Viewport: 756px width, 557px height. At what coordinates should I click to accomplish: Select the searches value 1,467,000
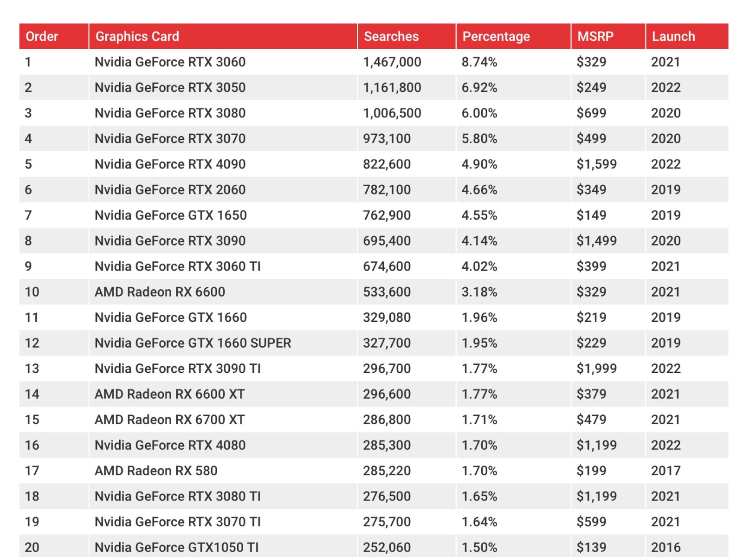(392, 62)
